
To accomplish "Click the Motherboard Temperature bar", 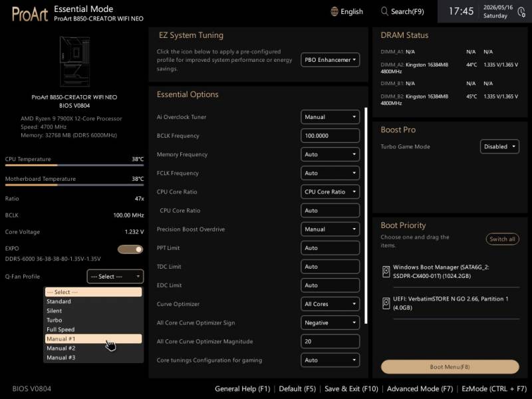I will point(74,185).
